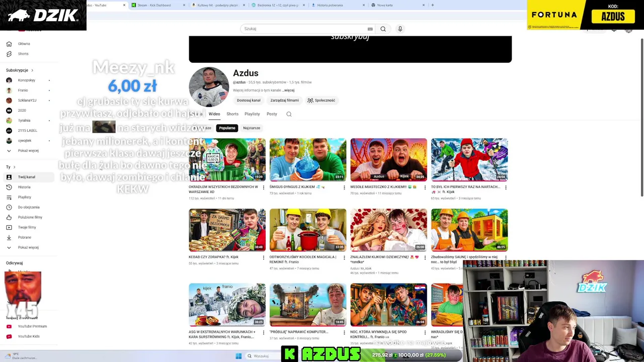Open the Pobrane download icon
644x362 pixels.
coord(9,237)
